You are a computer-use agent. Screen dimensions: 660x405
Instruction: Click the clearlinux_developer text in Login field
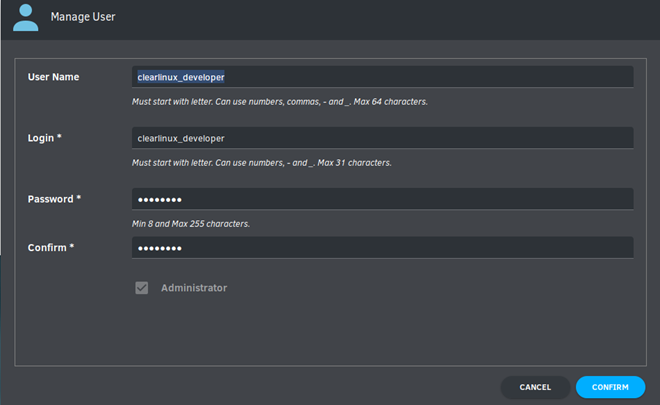(x=181, y=138)
